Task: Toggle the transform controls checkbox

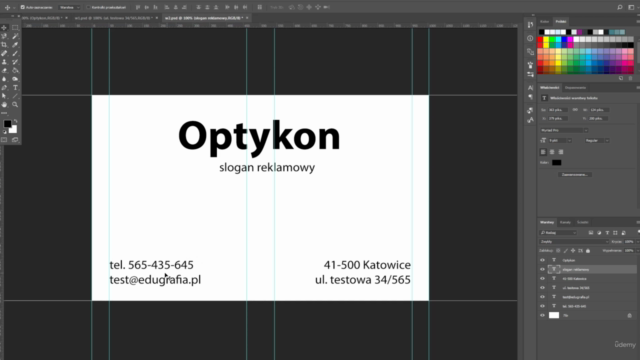Action: pyautogui.click(x=88, y=7)
